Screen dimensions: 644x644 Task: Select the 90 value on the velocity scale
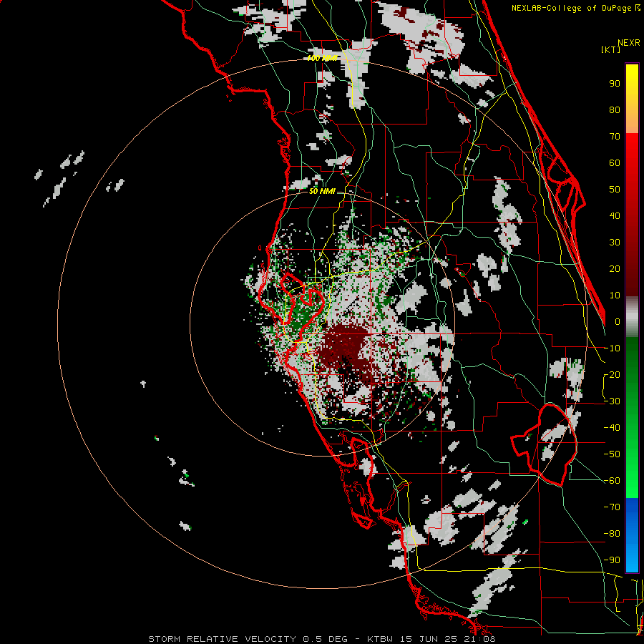click(x=615, y=84)
